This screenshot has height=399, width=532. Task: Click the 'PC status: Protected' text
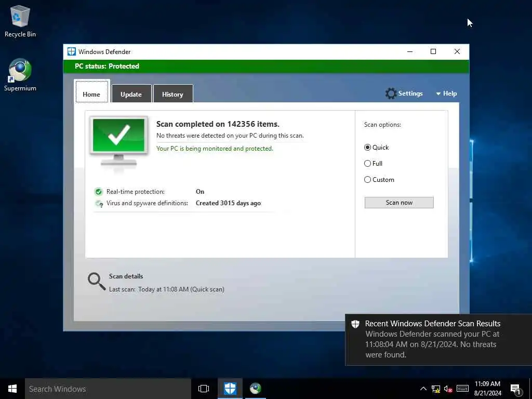pyautogui.click(x=107, y=66)
